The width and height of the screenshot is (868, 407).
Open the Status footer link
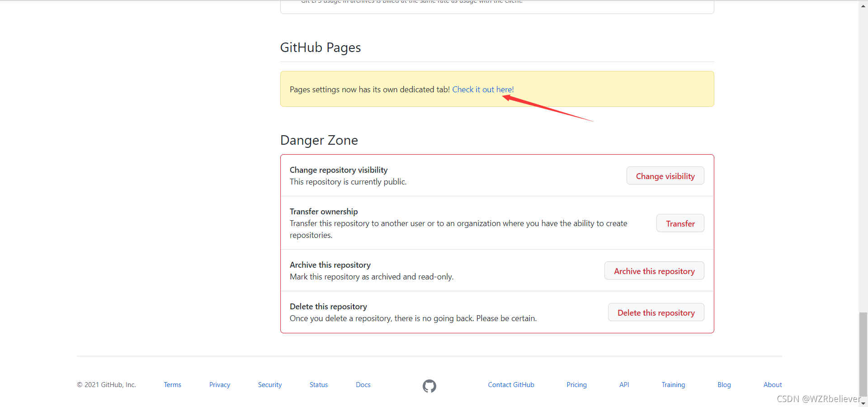point(319,385)
